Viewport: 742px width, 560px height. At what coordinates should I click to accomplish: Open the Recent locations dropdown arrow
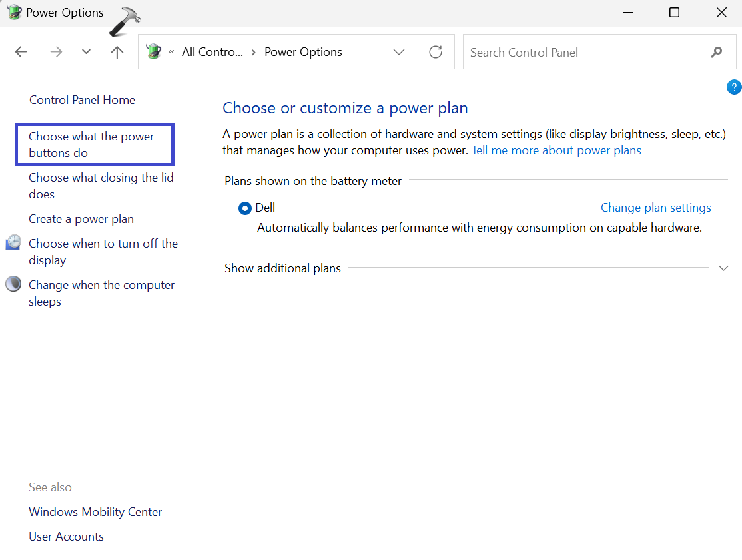tap(86, 52)
